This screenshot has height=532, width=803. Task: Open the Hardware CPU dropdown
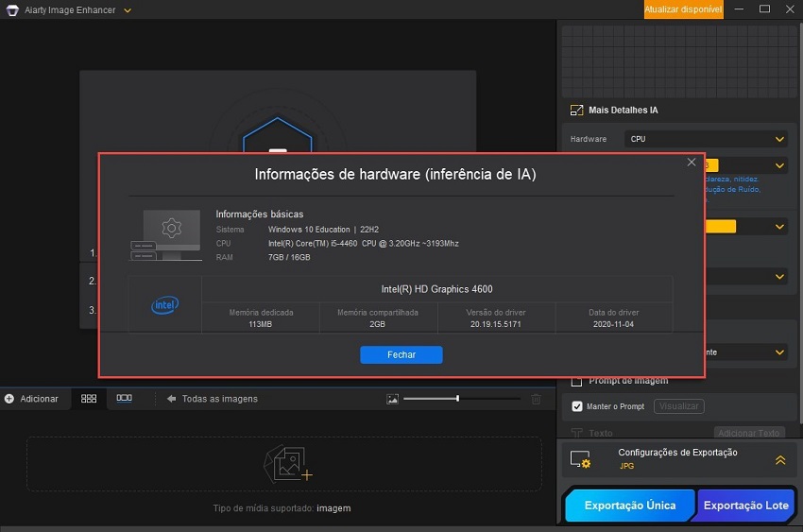tap(706, 139)
